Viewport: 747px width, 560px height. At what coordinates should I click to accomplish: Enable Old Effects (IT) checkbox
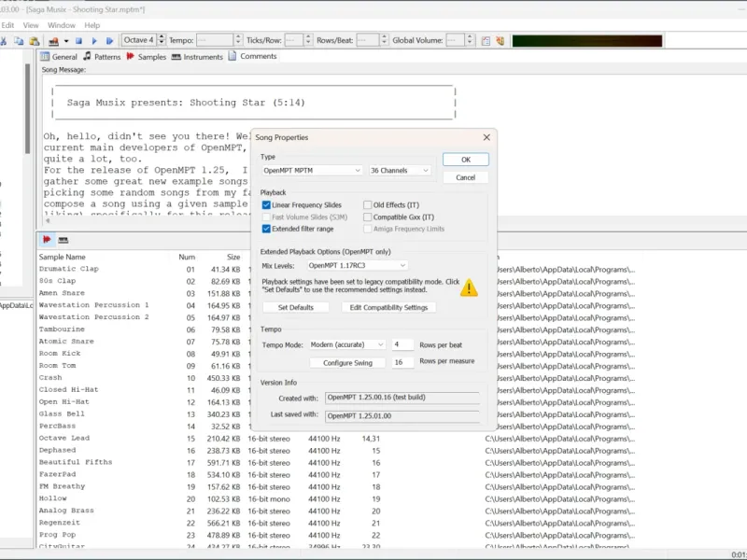367,204
